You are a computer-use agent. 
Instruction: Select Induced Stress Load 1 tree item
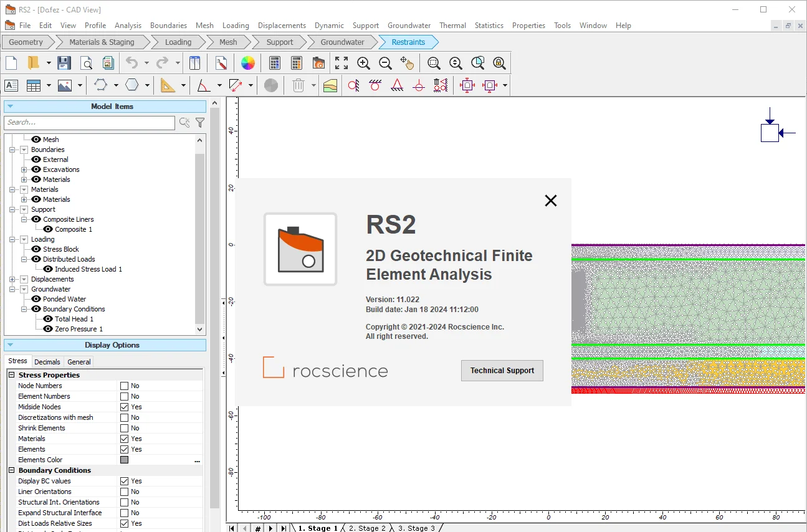(x=88, y=269)
